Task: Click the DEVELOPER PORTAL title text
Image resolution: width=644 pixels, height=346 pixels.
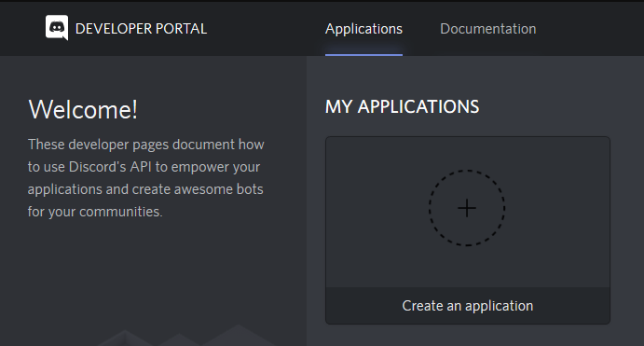Action: coord(142,29)
